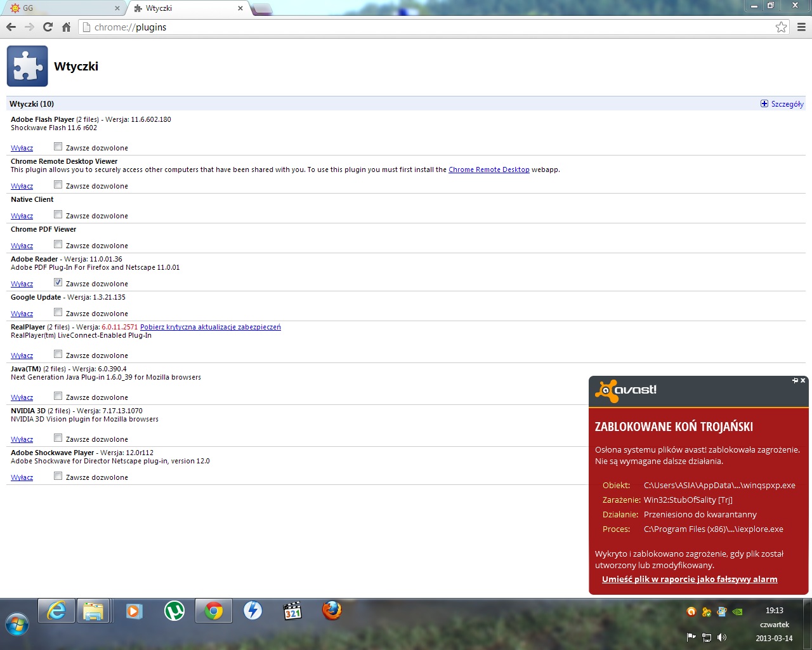Uncheck 'Zawsze dozwolone' for Adobe Reader
The image size is (812, 650).
pyautogui.click(x=58, y=282)
